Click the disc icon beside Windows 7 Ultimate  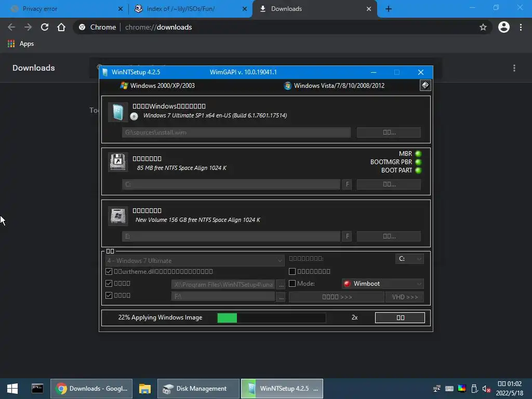(134, 116)
